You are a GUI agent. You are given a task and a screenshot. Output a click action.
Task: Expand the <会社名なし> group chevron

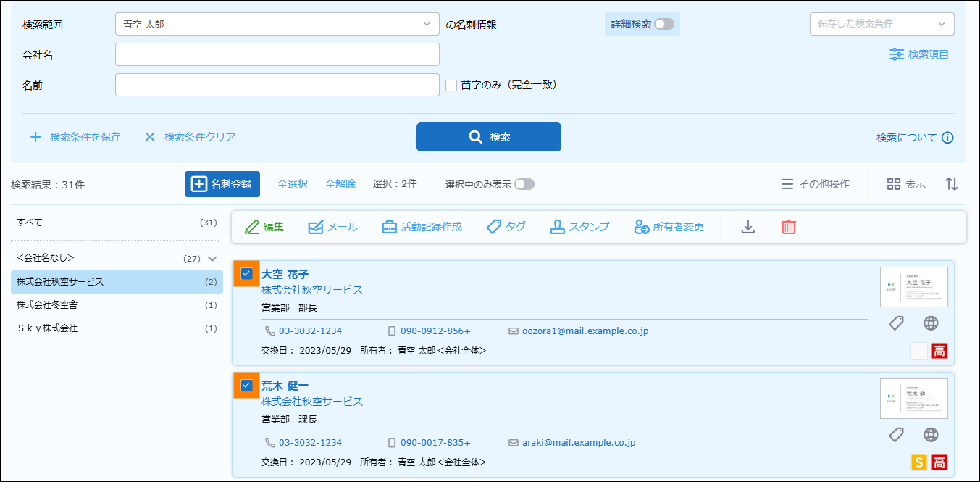coord(212,258)
